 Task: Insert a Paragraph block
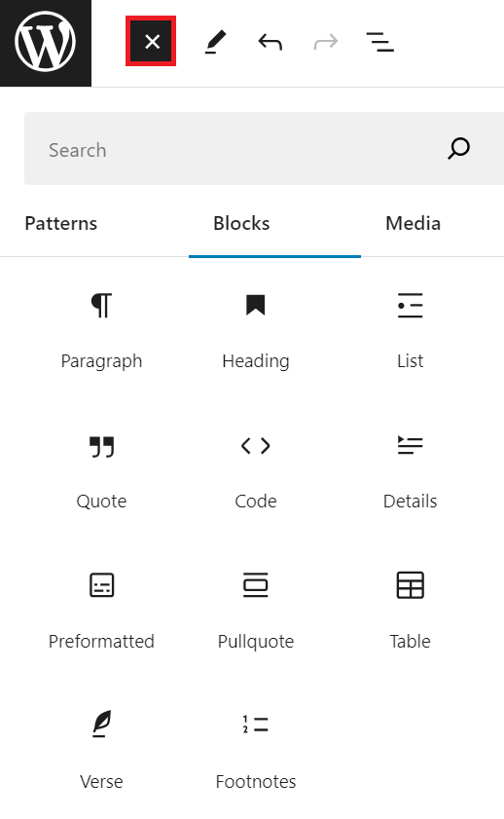click(x=101, y=331)
